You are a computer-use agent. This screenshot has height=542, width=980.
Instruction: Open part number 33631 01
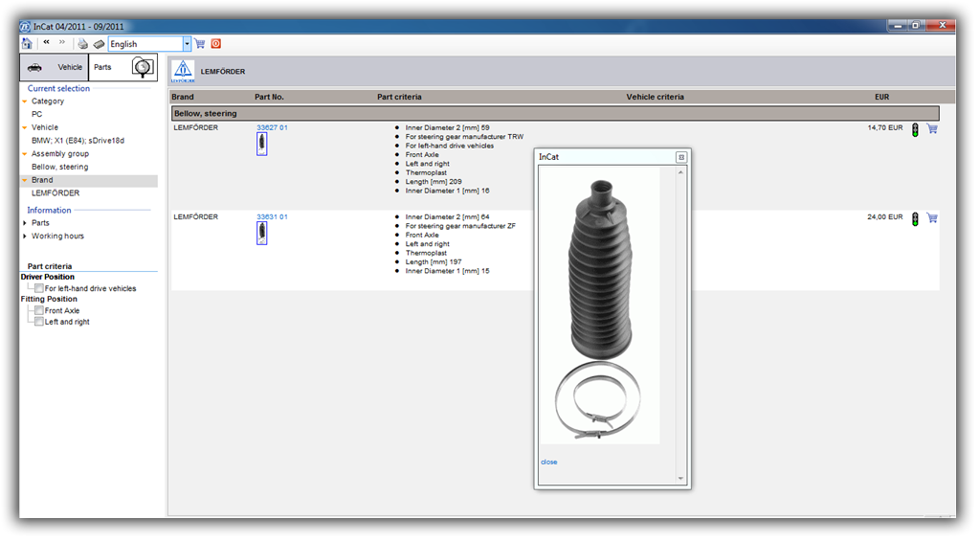pos(272,217)
